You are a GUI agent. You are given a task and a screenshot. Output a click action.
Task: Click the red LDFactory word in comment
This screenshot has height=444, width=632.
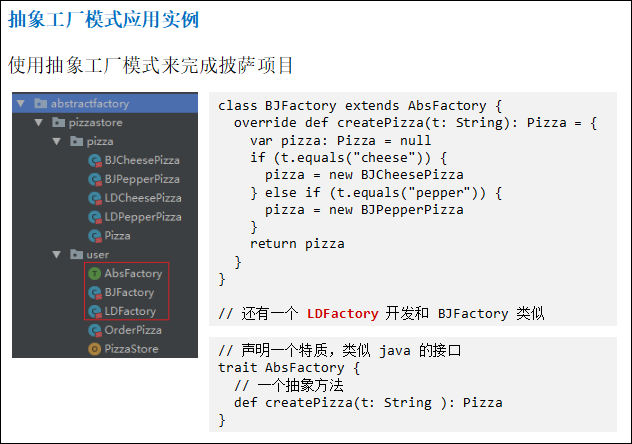343,313
